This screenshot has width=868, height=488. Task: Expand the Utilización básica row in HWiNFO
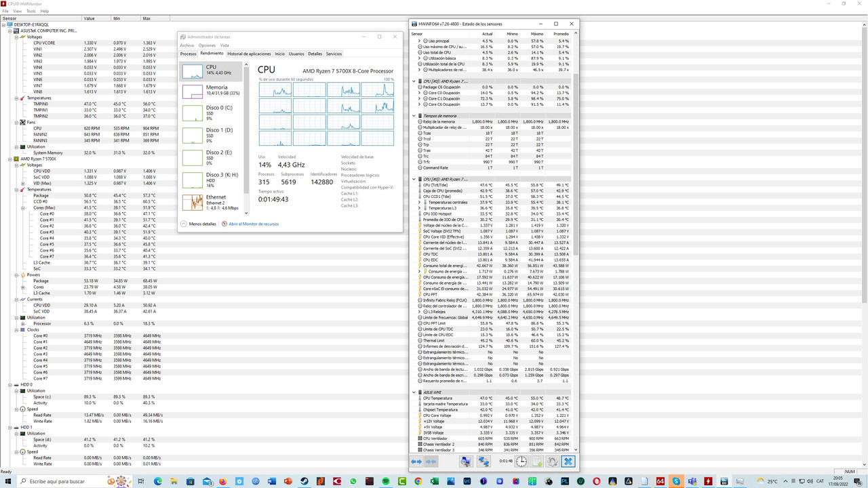click(x=420, y=58)
